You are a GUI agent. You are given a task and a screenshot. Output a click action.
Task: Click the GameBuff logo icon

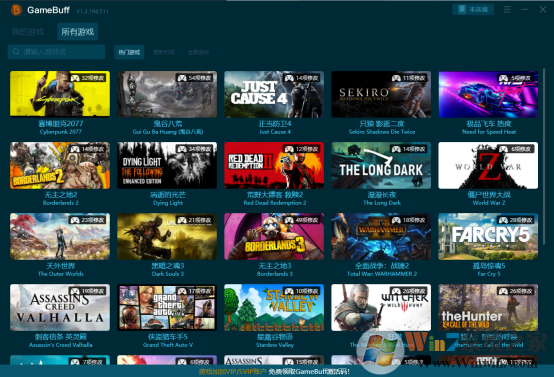[16, 10]
